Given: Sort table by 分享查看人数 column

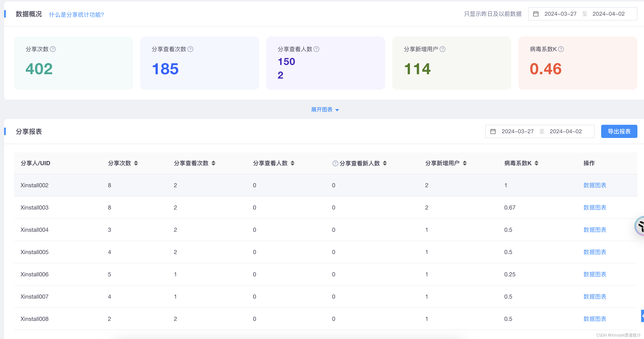Looking at the screenshot, I should pyautogui.click(x=292, y=163).
